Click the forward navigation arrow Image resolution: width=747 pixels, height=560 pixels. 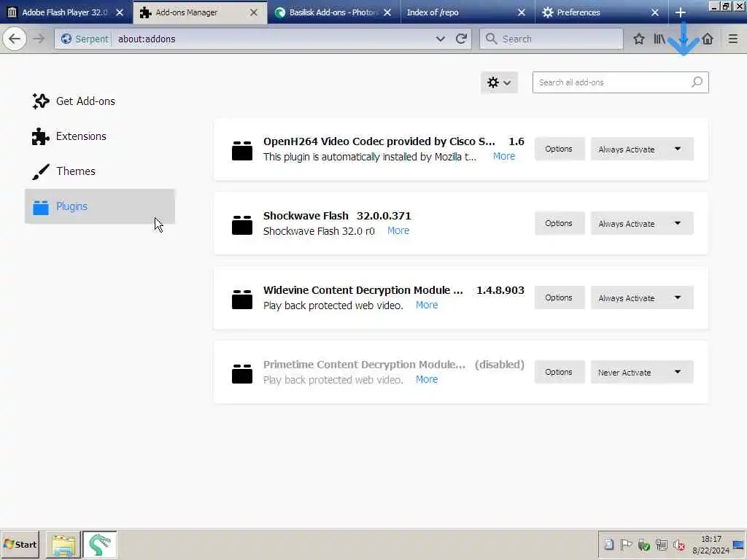coord(39,39)
